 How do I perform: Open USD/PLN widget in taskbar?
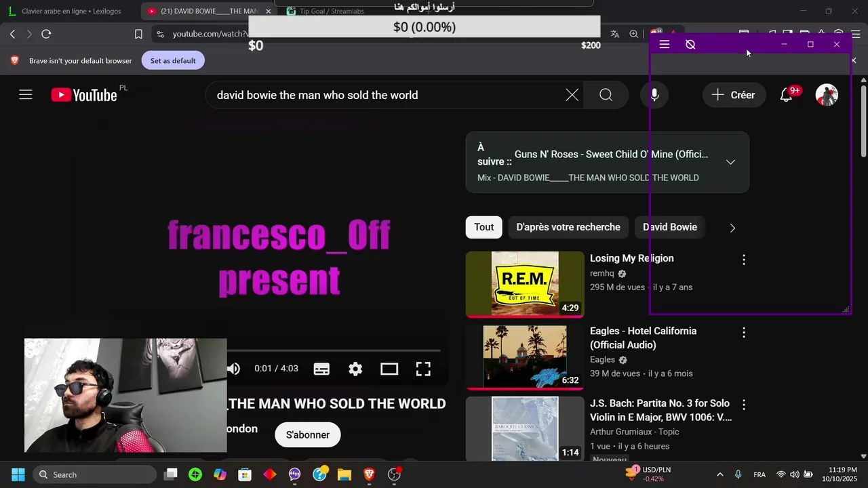(x=649, y=474)
